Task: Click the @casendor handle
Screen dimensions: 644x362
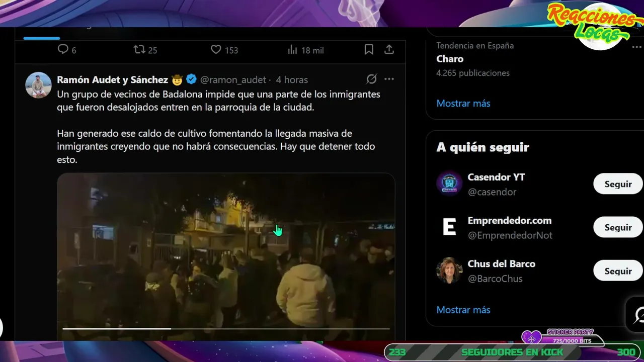Action: pyautogui.click(x=492, y=192)
